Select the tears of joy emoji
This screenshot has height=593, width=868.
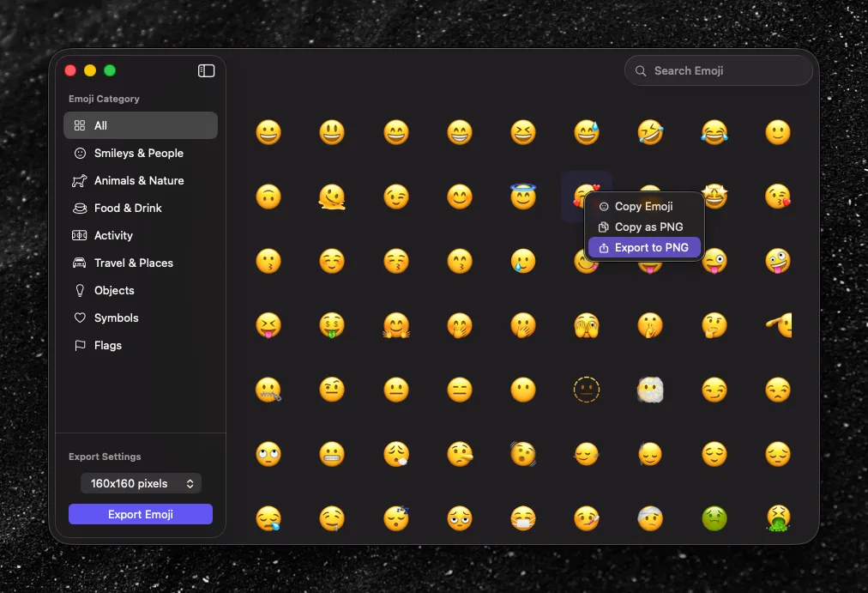coord(714,132)
